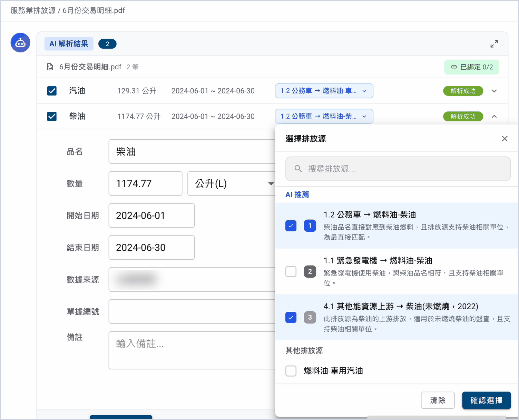The width and height of the screenshot is (519, 420).
Task: Click the 清除 button
Action: click(x=438, y=400)
